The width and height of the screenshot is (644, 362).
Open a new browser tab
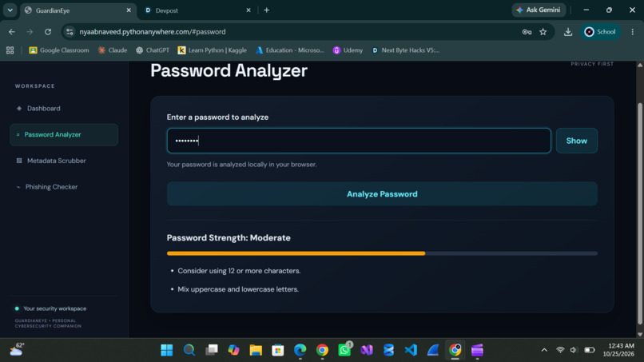(267, 10)
